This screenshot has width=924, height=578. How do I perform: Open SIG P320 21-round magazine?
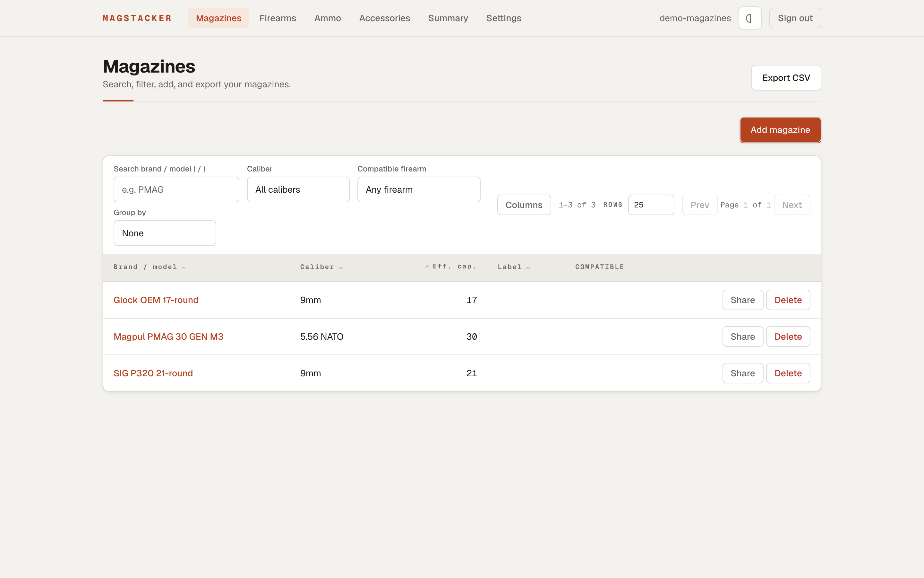[153, 373]
